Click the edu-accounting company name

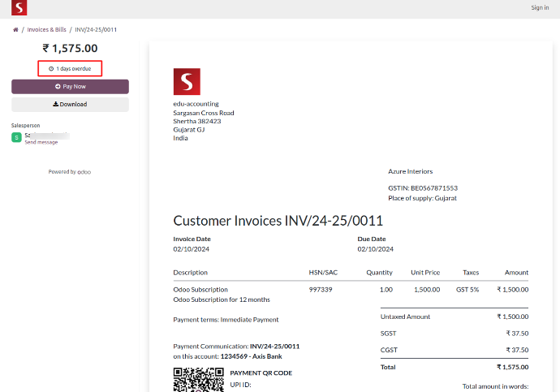point(196,104)
